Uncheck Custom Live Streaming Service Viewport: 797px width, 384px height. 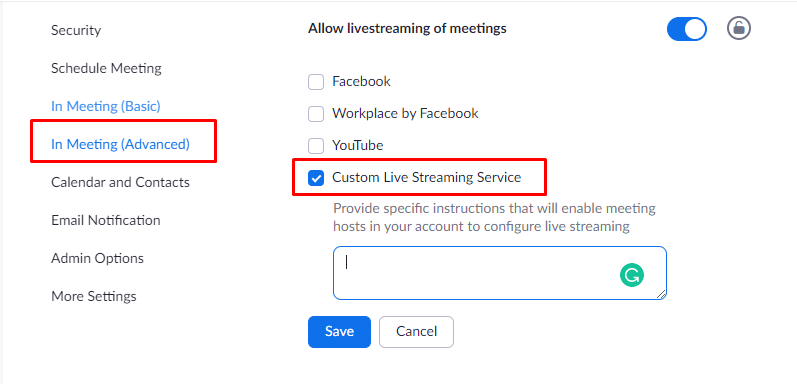click(316, 178)
